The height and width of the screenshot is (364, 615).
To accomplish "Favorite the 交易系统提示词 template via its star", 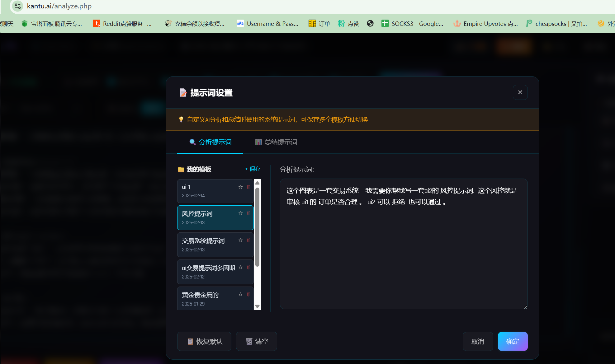I will (240, 240).
